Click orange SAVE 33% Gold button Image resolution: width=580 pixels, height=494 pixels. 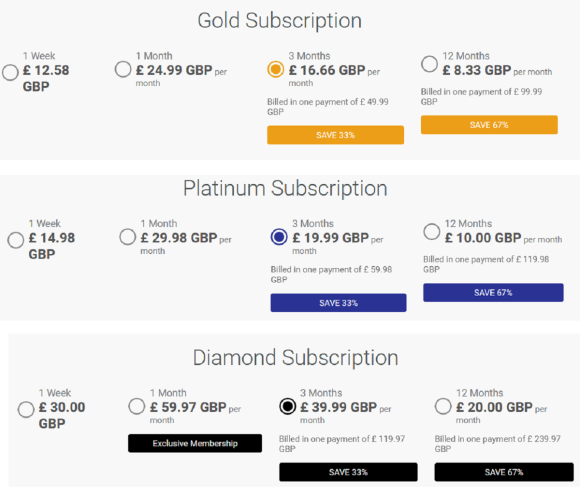[335, 135]
